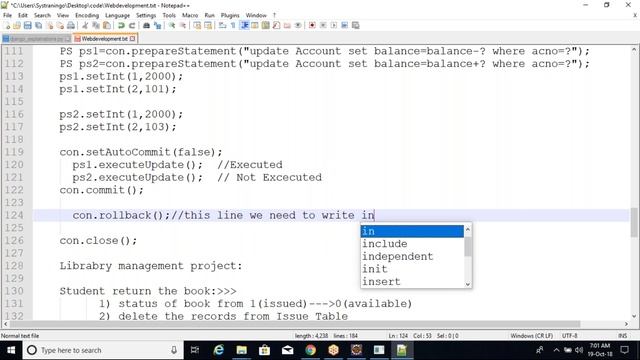This screenshot has height=360, width=640.
Task: Open File Explorer from the taskbar
Action: 242,350
